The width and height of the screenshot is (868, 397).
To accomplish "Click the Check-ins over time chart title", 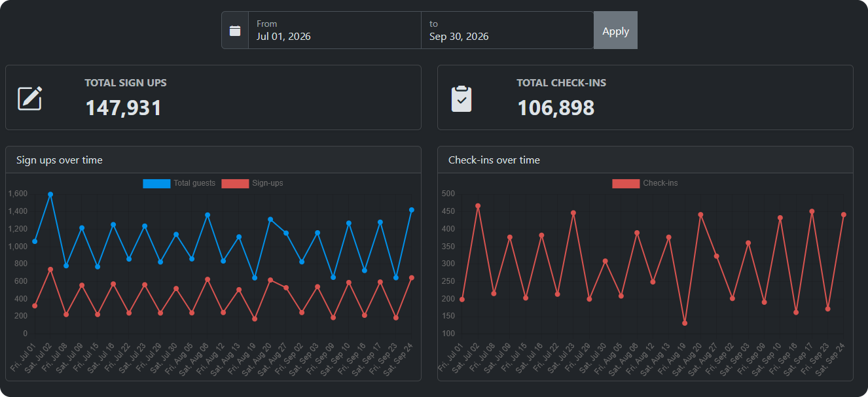I will tap(494, 160).
